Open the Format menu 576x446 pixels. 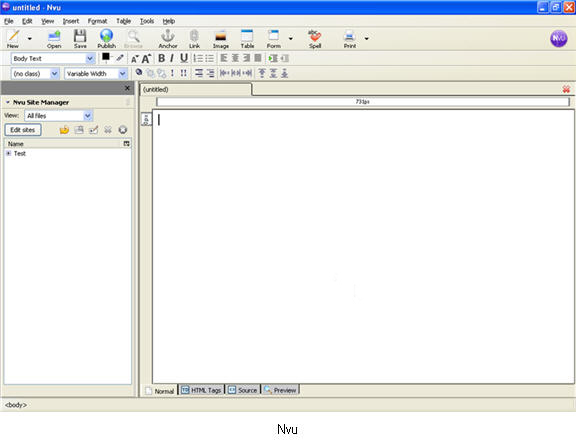pos(97,21)
